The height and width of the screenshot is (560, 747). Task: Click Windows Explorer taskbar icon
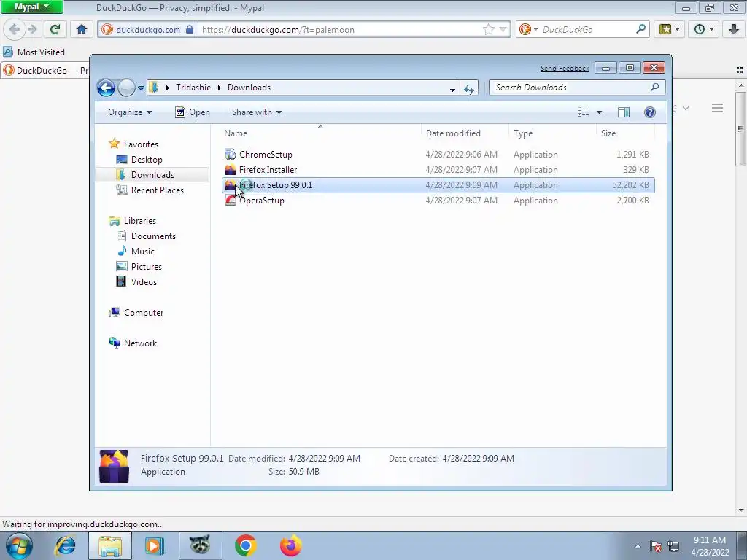click(111, 545)
